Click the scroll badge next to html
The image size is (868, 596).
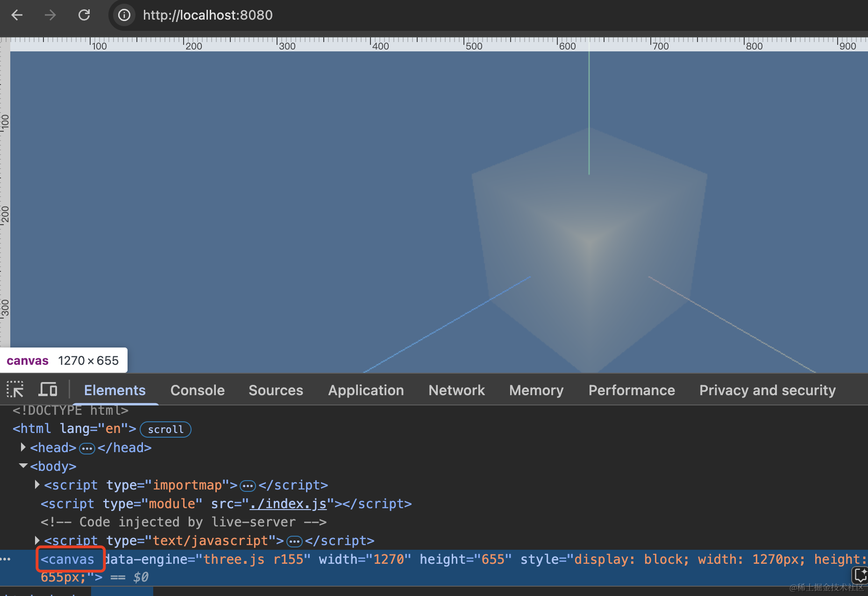click(x=166, y=429)
